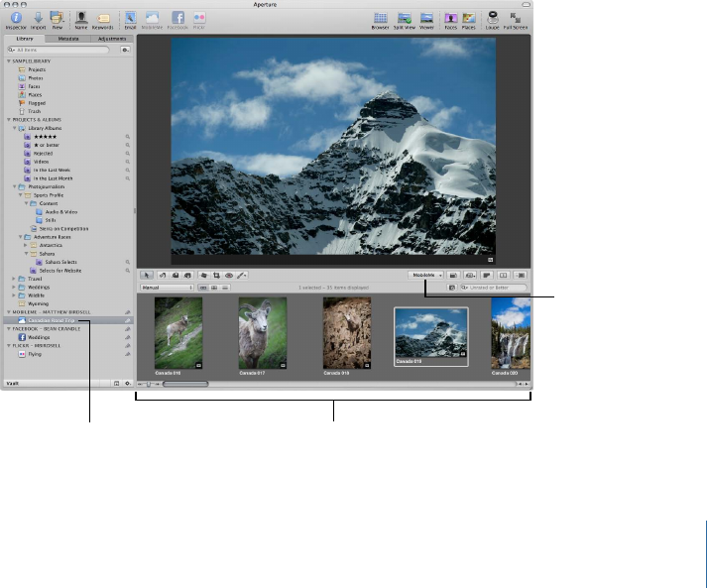Click the thumbnail size slider
Viewport: 707px width, 588px height.
(151, 383)
